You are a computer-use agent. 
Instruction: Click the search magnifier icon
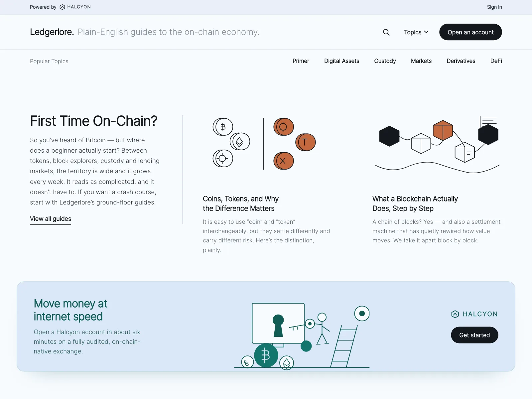point(386,32)
